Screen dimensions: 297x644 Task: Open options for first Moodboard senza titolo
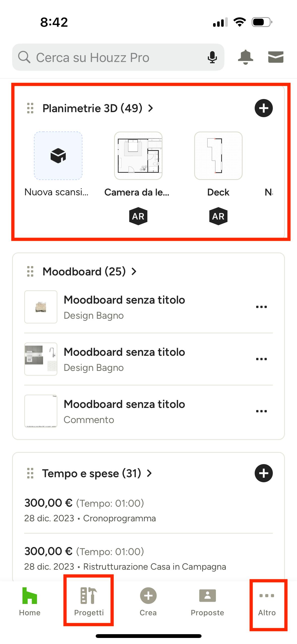pyautogui.click(x=261, y=307)
